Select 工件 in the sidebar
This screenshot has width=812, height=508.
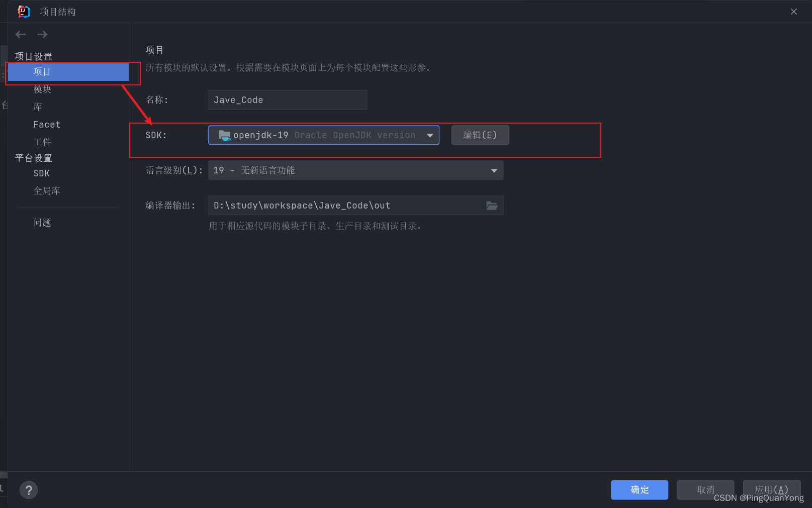click(x=42, y=142)
